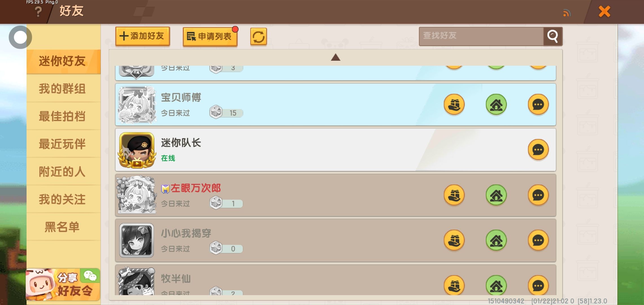Visit 宝贝师傅's home
This screenshot has height=305, width=644.
496,104
